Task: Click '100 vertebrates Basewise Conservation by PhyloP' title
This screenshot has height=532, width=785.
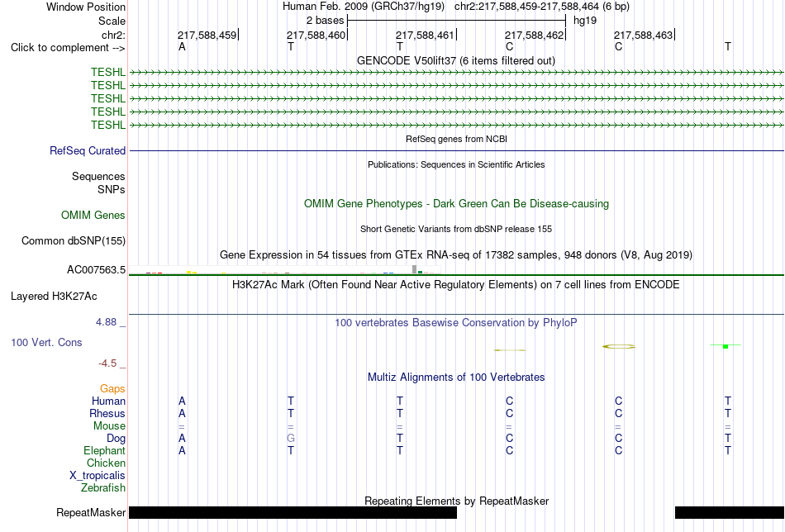Action: pos(456,323)
